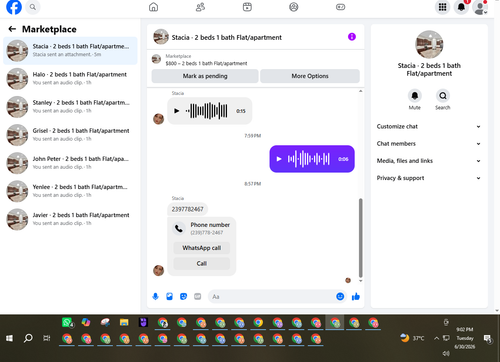Open the grid Menu icon

[442, 7]
